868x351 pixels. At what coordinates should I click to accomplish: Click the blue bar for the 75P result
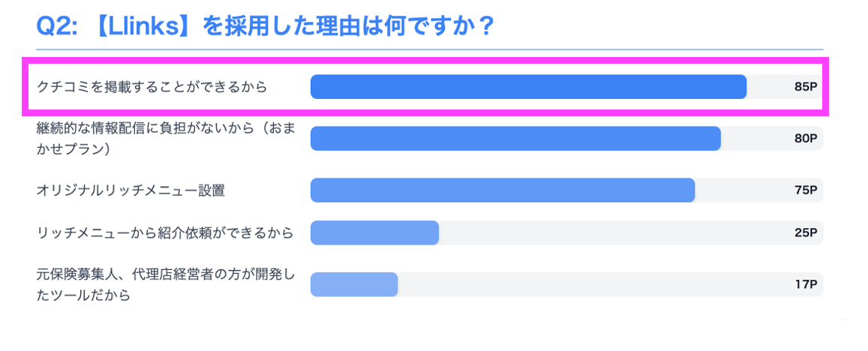point(503,190)
